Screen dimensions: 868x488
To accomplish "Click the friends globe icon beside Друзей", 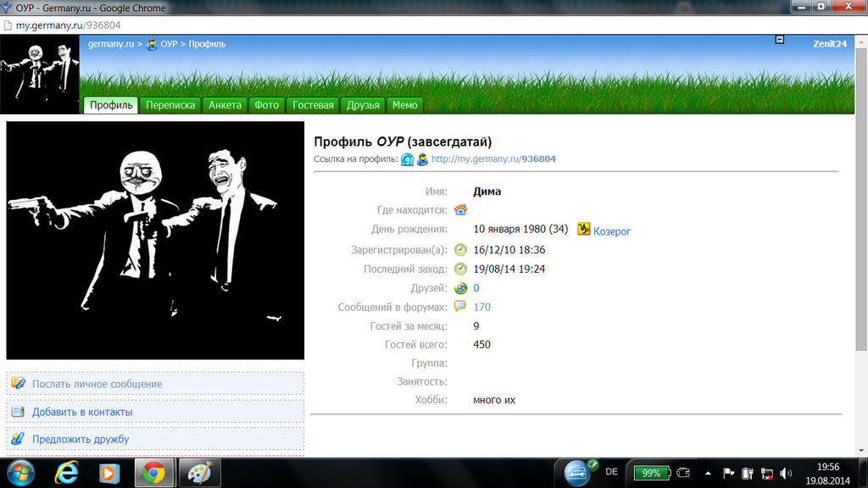I will [x=461, y=288].
